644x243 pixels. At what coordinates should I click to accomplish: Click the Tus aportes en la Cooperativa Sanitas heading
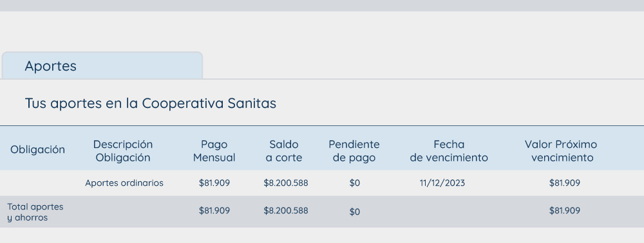click(150, 104)
